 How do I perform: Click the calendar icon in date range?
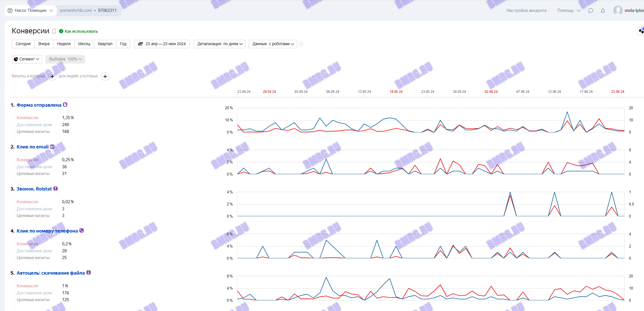click(x=140, y=44)
